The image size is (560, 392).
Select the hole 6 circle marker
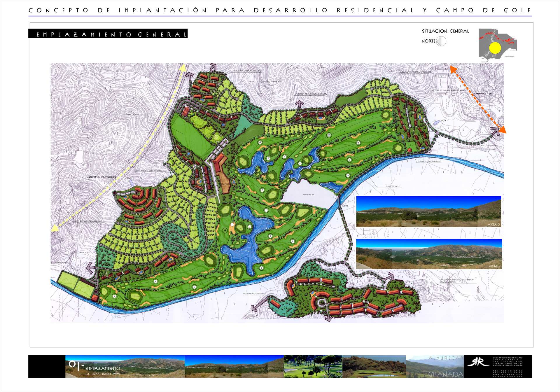click(194, 287)
